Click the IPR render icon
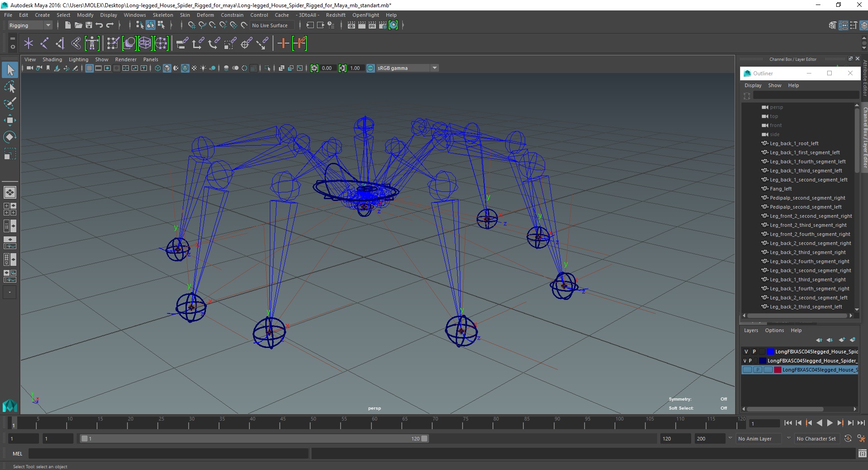868x470 pixels. click(x=372, y=25)
